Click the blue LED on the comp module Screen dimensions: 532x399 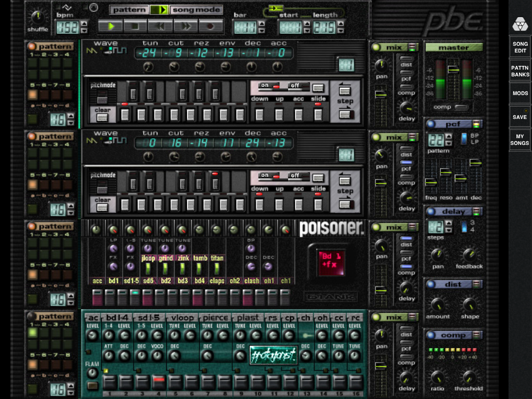(x=431, y=335)
